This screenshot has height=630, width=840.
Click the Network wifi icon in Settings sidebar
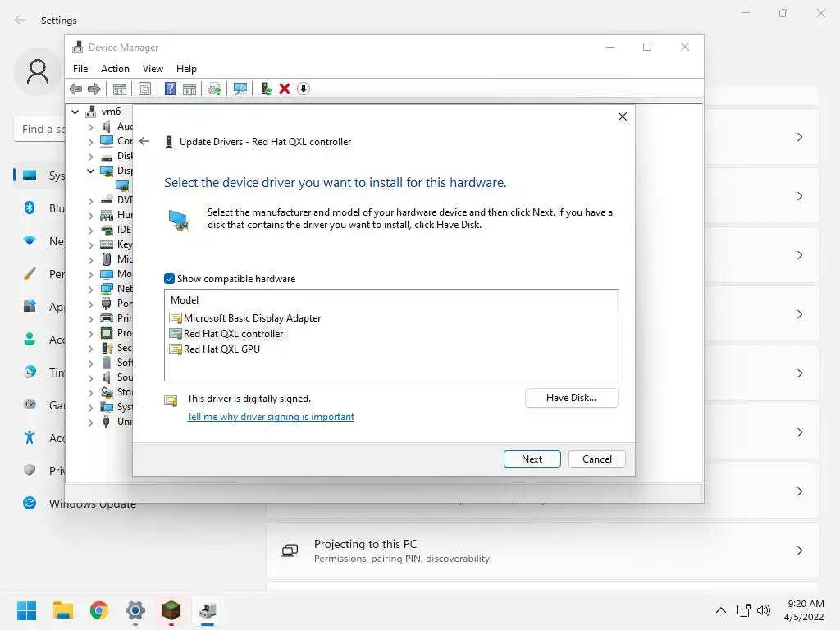pos(30,241)
